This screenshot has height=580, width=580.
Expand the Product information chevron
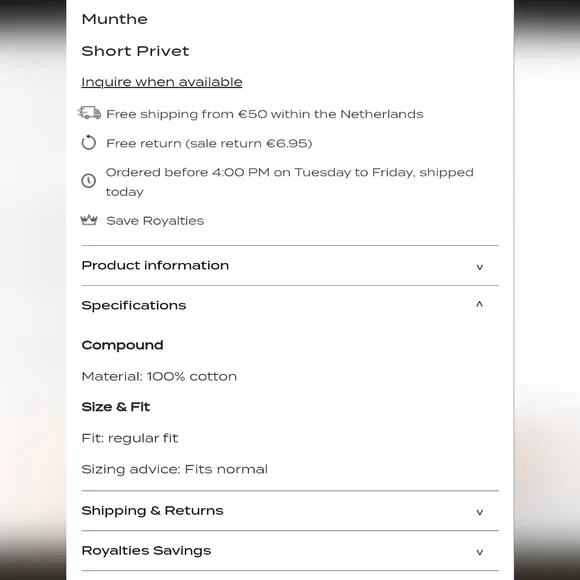[480, 267]
